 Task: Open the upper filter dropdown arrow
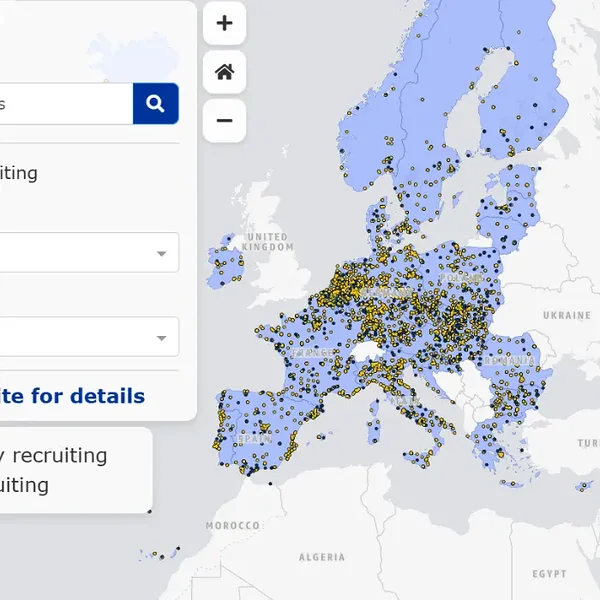161,253
